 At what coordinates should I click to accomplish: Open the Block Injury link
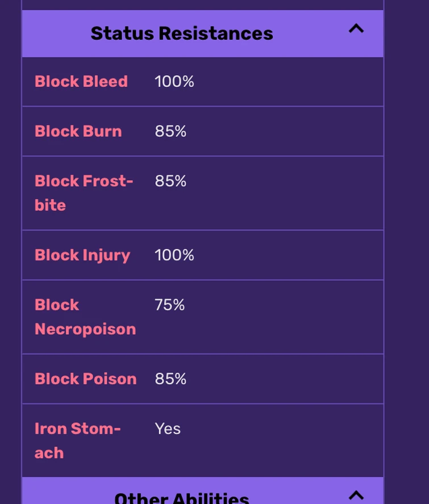click(x=82, y=255)
